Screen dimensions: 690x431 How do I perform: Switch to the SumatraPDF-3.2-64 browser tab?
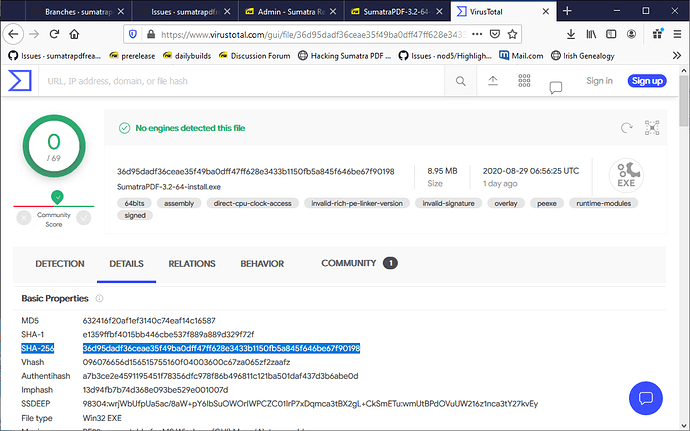coord(397,11)
